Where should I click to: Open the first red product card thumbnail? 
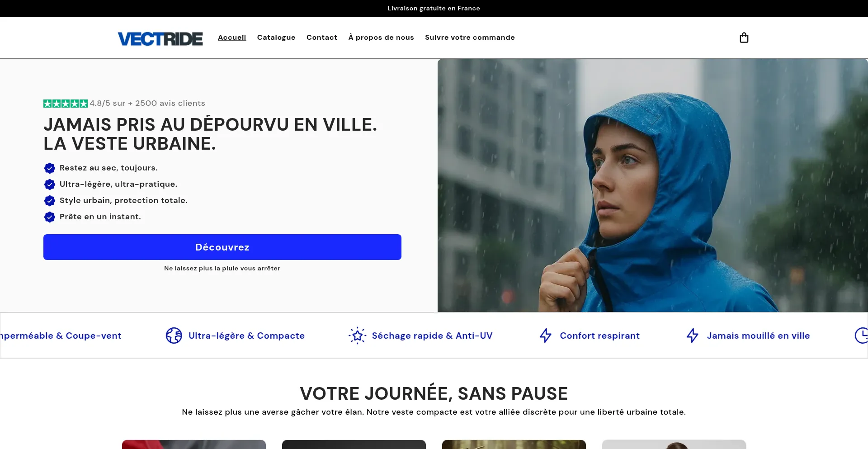click(194, 444)
